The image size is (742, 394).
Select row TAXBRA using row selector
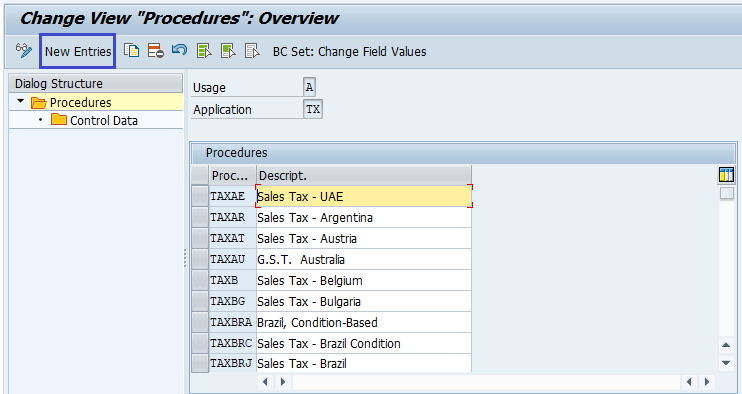point(200,322)
